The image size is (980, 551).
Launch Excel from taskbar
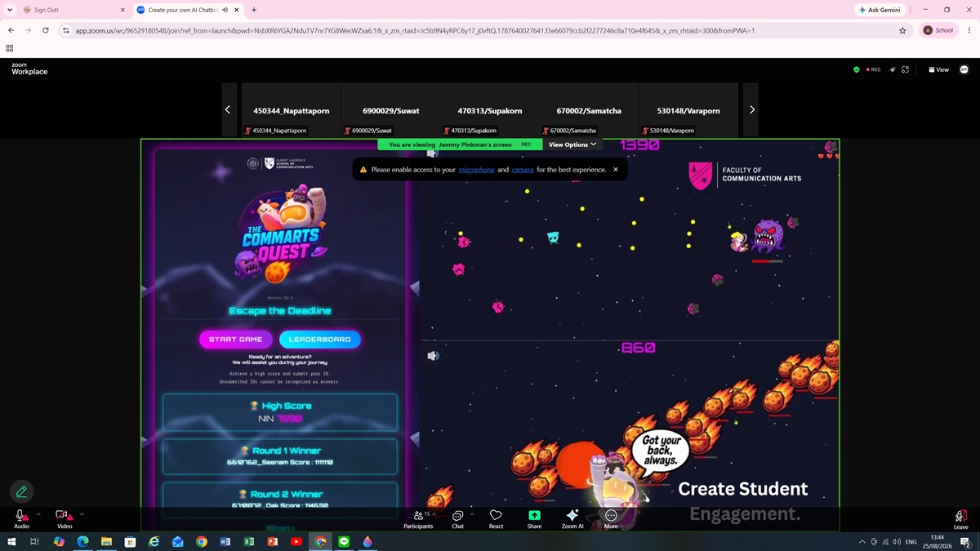coord(249,541)
